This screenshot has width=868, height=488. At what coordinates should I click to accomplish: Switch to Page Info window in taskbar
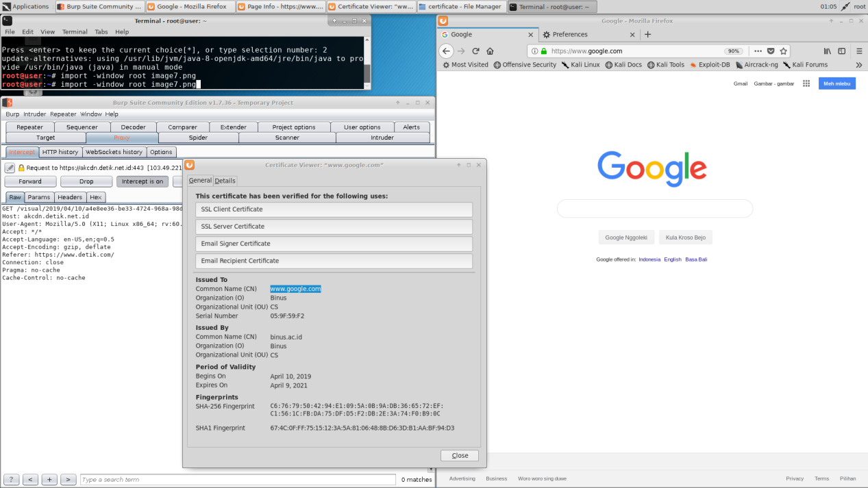(x=280, y=6)
